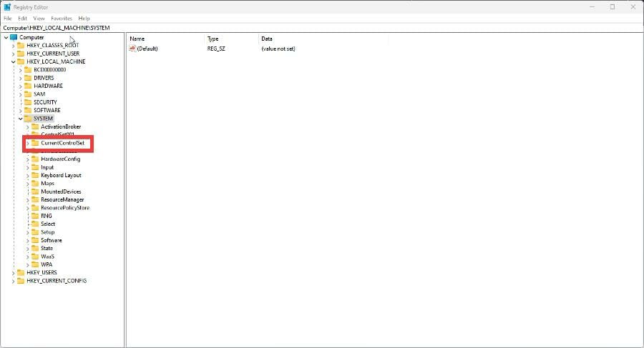Select the Software key listed after Setup
The height and width of the screenshot is (348, 644).
click(52, 240)
